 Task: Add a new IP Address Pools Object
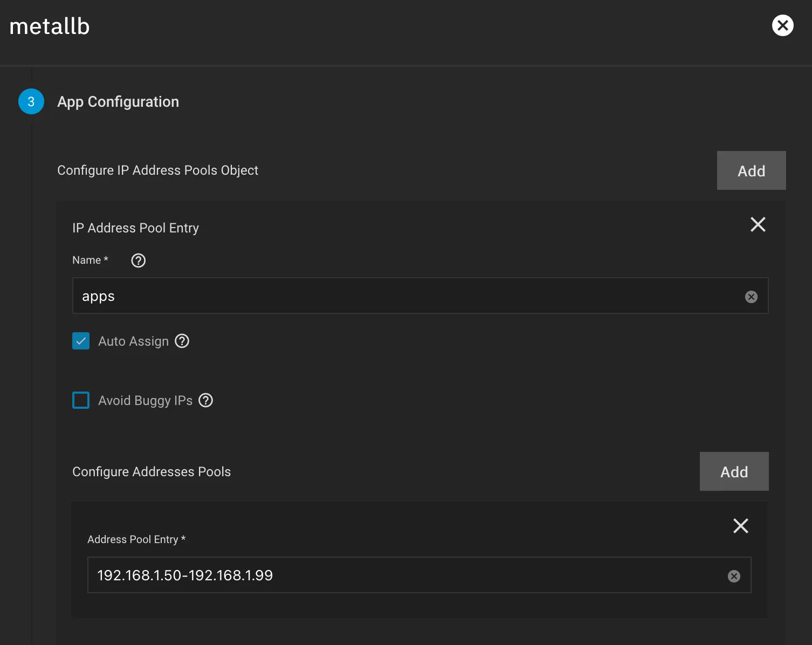point(751,170)
